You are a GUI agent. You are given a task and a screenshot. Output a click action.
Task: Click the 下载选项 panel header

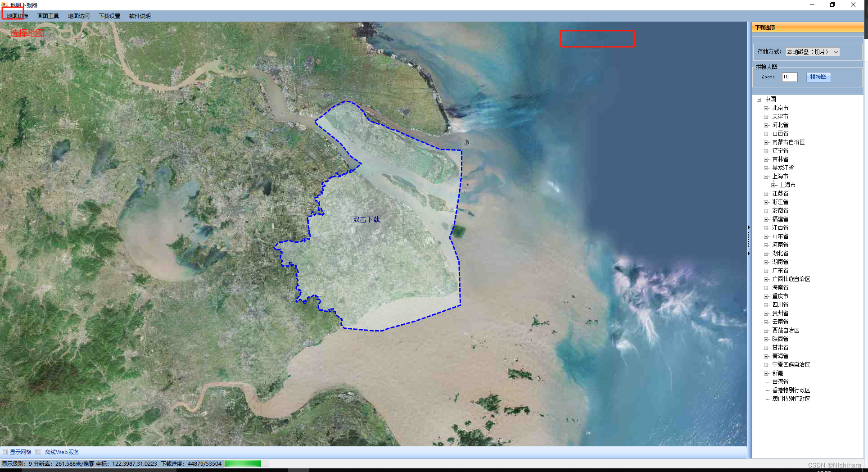(x=808, y=27)
